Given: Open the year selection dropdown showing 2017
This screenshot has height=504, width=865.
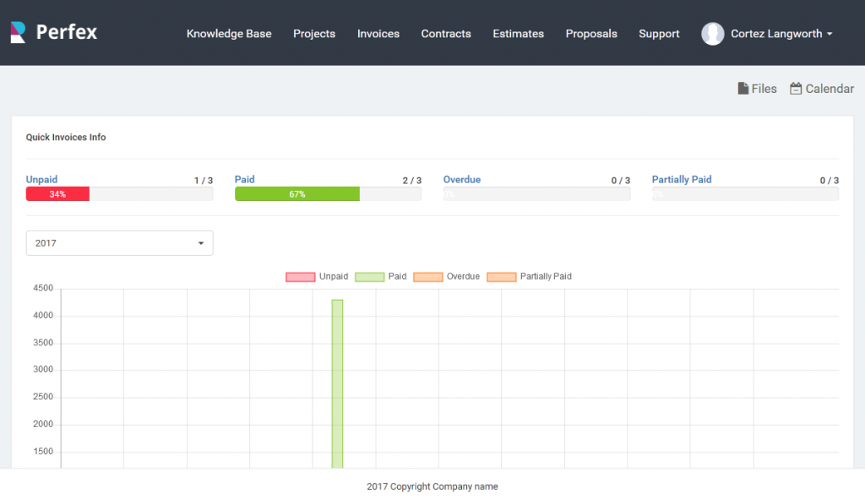Looking at the screenshot, I should (x=118, y=242).
